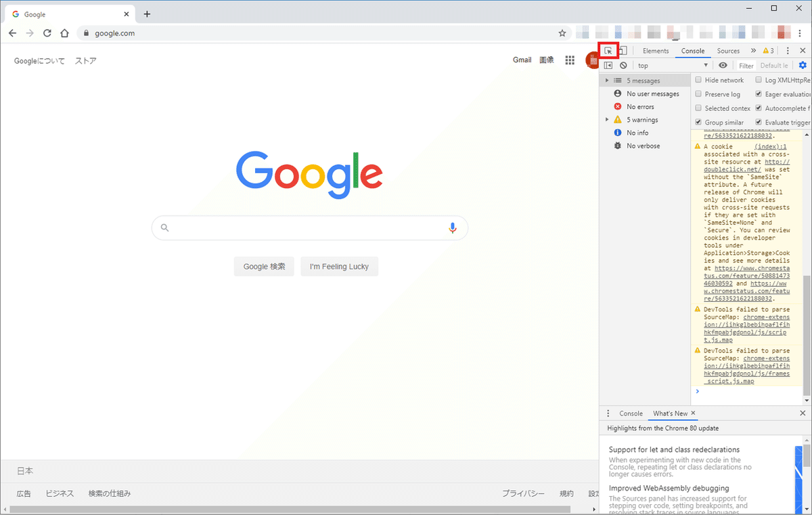Screen dimensions: 812x515
Task: Click inside the Google search box
Action: pos(309,228)
